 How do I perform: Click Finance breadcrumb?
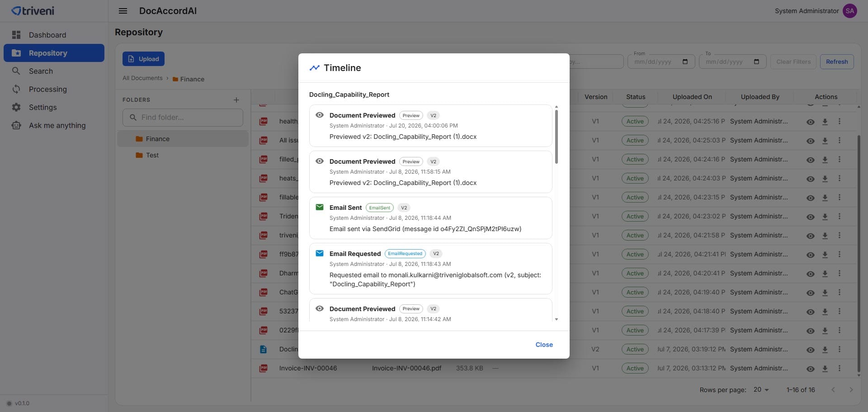coord(189,79)
